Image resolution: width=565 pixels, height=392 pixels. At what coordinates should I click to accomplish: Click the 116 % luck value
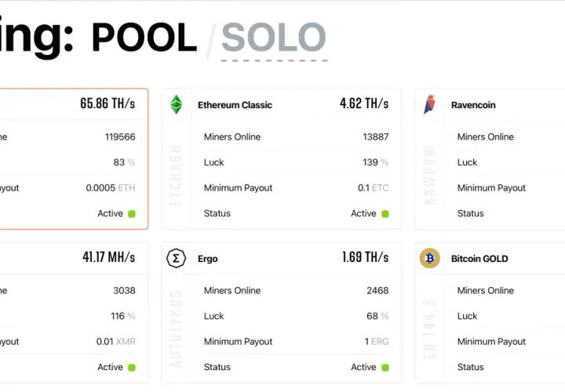tap(123, 316)
